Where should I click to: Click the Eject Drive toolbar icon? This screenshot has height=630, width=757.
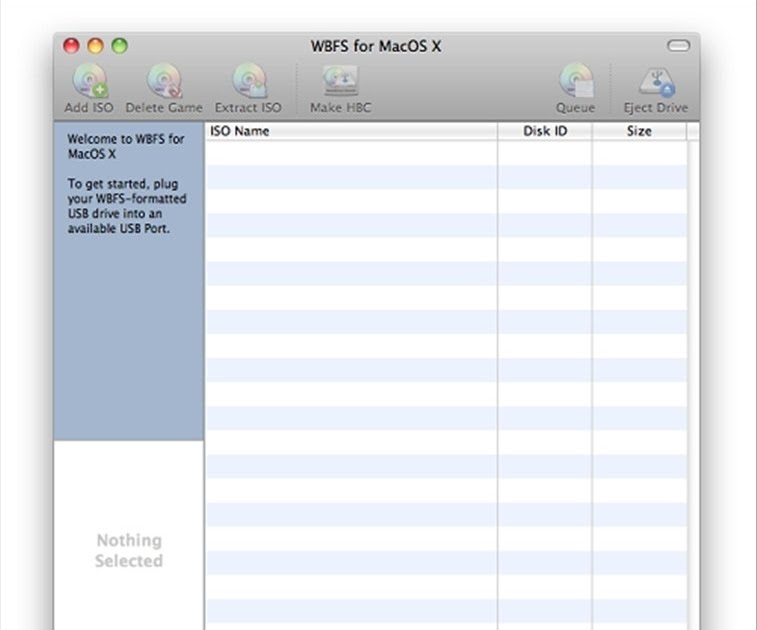(656, 82)
